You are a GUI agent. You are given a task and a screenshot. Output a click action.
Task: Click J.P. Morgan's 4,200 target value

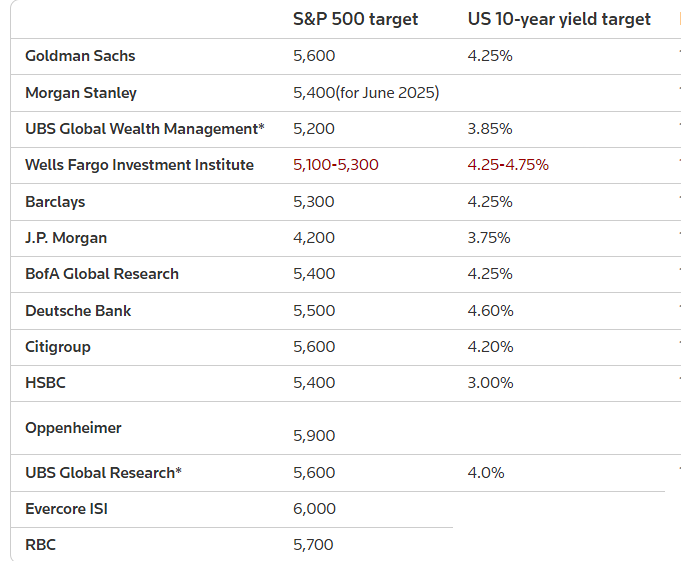click(x=314, y=238)
